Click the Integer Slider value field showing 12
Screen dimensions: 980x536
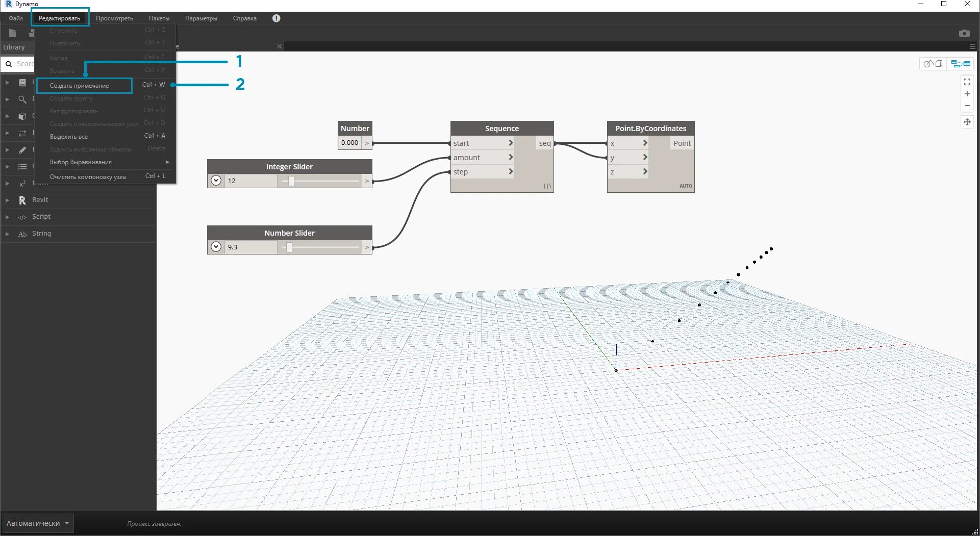pyautogui.click(x=251, y=181)
